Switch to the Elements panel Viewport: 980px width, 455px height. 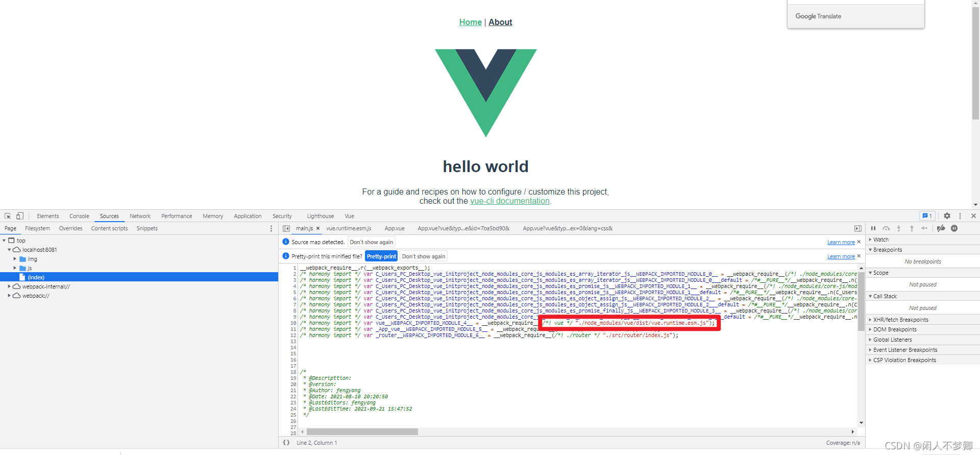click(x=48, y=216)
